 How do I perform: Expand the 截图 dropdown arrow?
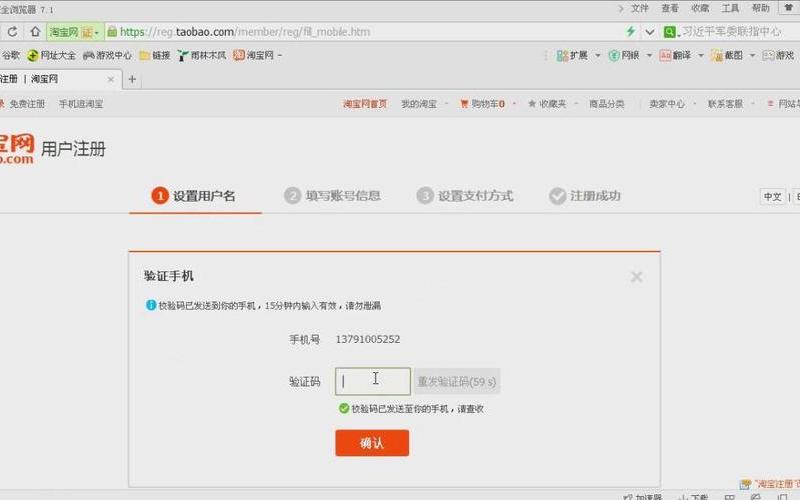coord(752,55)
